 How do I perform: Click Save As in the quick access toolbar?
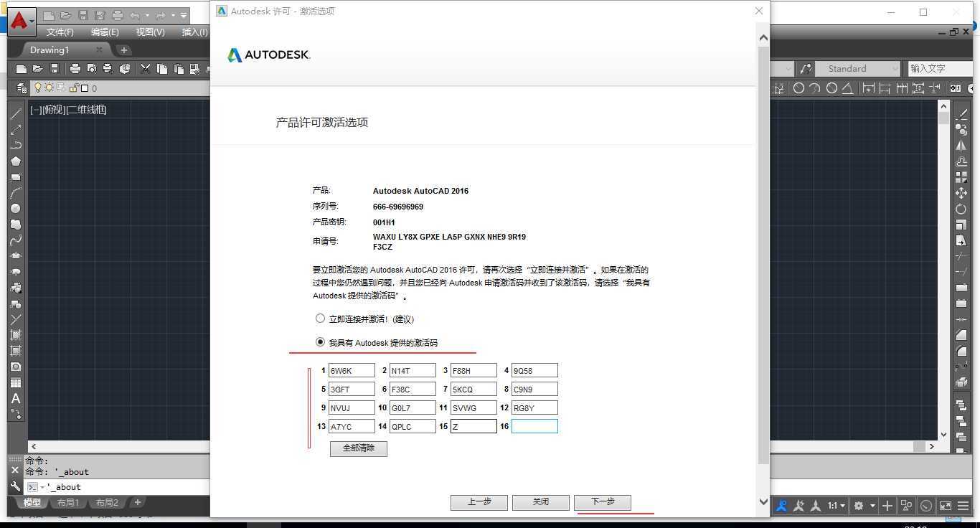coord(100,15)
